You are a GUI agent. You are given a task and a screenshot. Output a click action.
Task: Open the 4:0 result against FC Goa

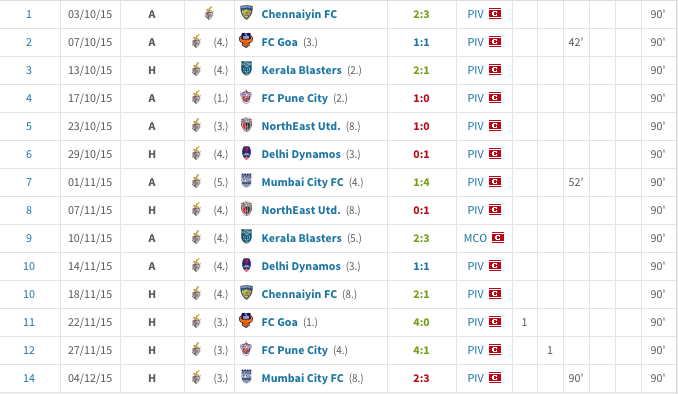421,322
